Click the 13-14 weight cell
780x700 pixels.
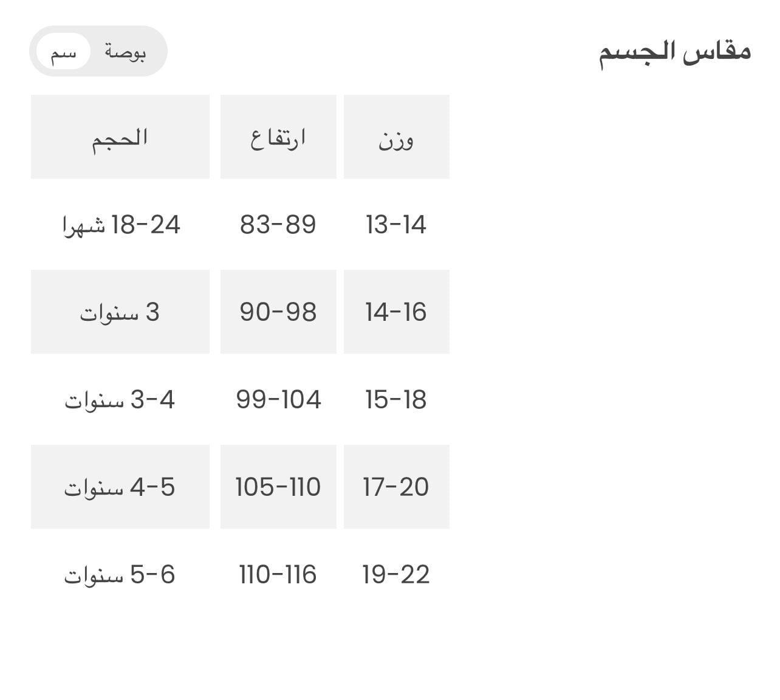[396, 225]
